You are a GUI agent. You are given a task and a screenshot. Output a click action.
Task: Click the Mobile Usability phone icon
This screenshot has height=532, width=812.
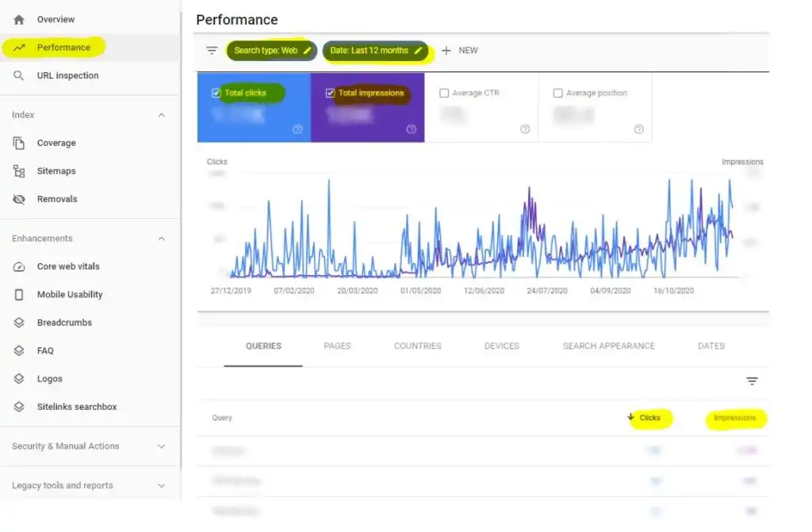(x=19, y=295)
